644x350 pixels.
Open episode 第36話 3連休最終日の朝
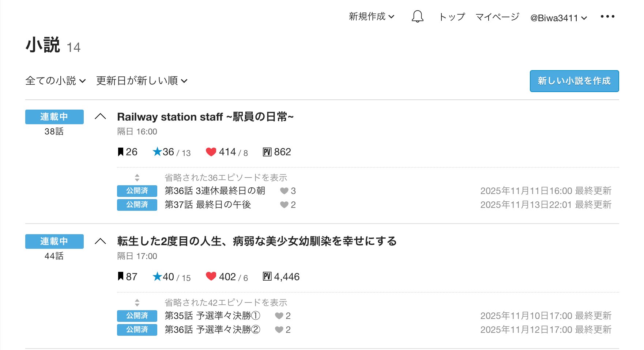pyautogui.click(x=215, y=191)
